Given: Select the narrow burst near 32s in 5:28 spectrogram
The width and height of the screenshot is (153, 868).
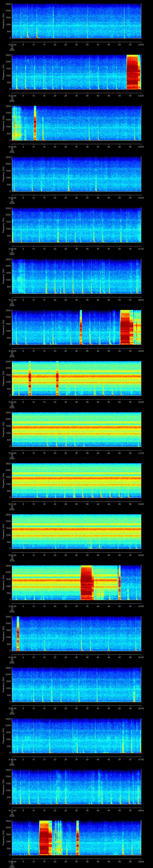Looking at the screenshot, I should coord(81,327).
